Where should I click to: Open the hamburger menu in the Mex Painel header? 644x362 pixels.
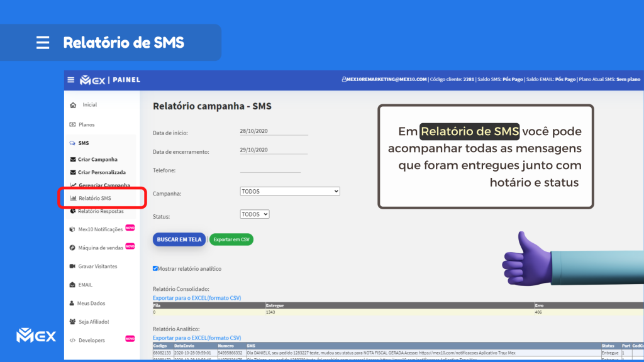coord(70,80)
